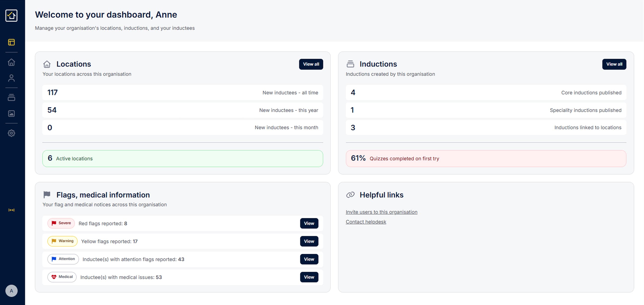View inductees with medical issues
Viewport: 644px width, 305px height.
point(309,277)
